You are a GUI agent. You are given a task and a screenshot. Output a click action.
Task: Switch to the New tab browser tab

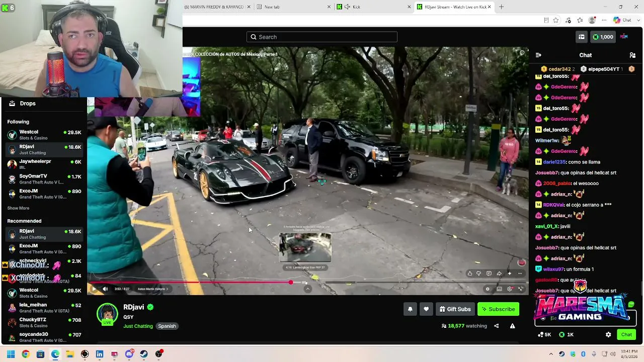[293, 7]
